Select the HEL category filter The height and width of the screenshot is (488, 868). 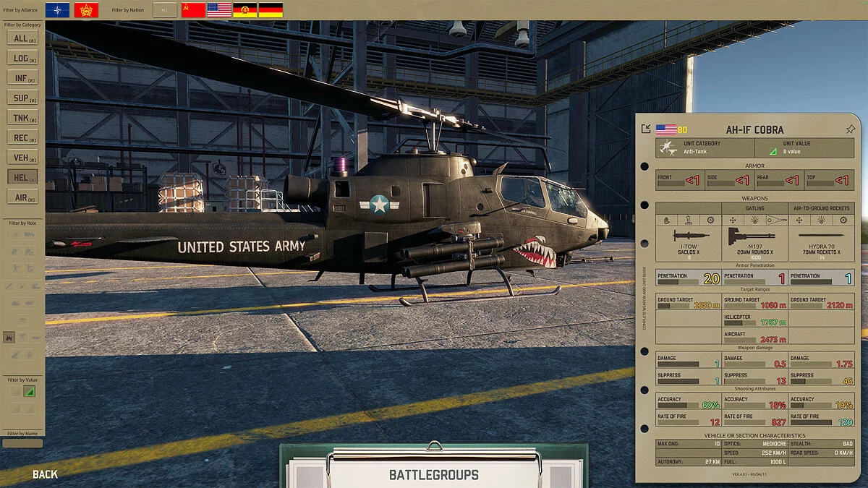(22, 177)
